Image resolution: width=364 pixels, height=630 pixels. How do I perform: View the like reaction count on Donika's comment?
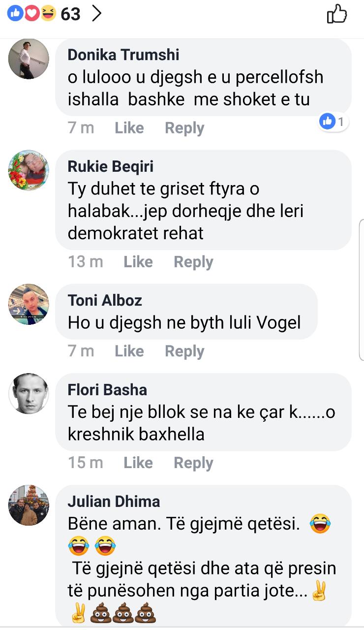[334, 122]
